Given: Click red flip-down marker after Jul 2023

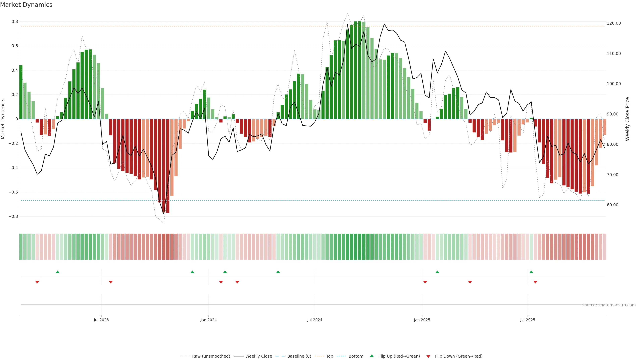Looking at the screenshot, I should click(111, 282).
